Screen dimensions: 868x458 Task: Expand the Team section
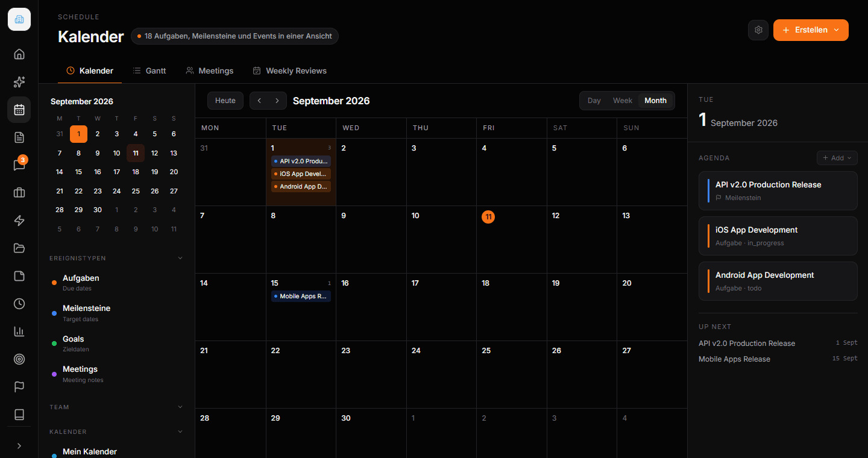click(x=180, y=407)
